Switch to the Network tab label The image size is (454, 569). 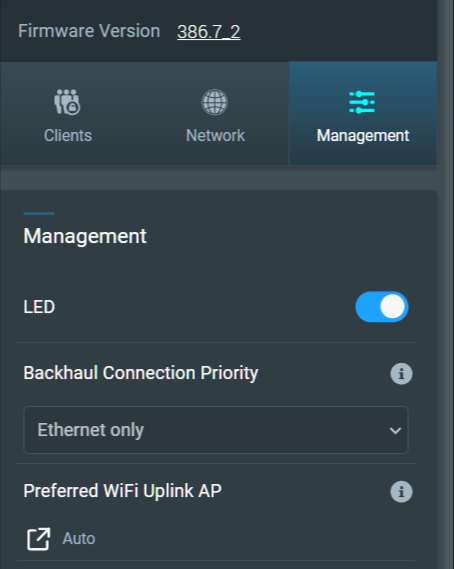[215, 135]
